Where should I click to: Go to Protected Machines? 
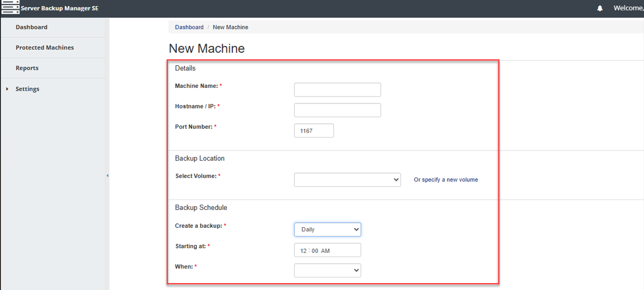click(45, 48)
